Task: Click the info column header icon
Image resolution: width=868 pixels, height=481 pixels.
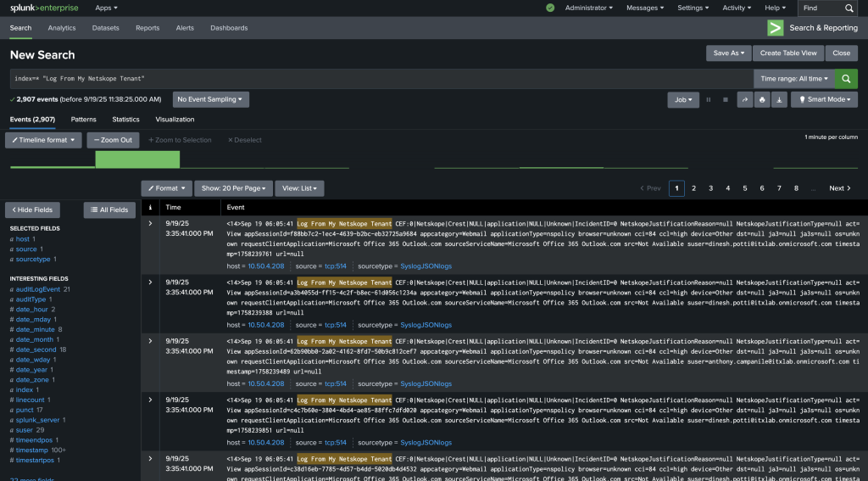Action: (x=150, y=207)
